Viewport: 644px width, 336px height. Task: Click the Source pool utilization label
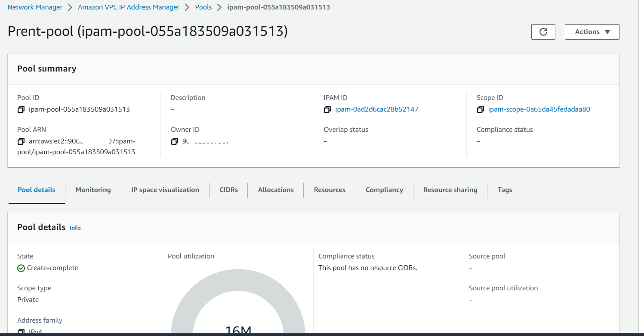coord(503,288)
